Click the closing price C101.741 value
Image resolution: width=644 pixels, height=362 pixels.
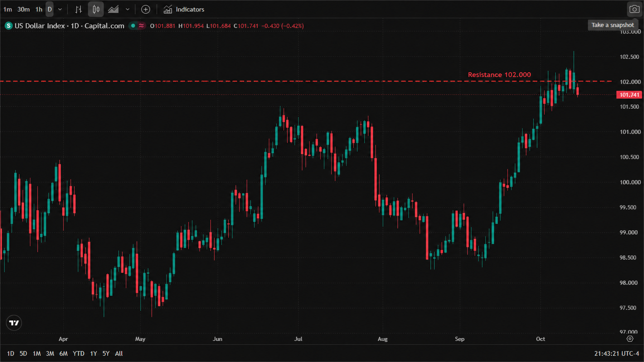click(246, 26)
